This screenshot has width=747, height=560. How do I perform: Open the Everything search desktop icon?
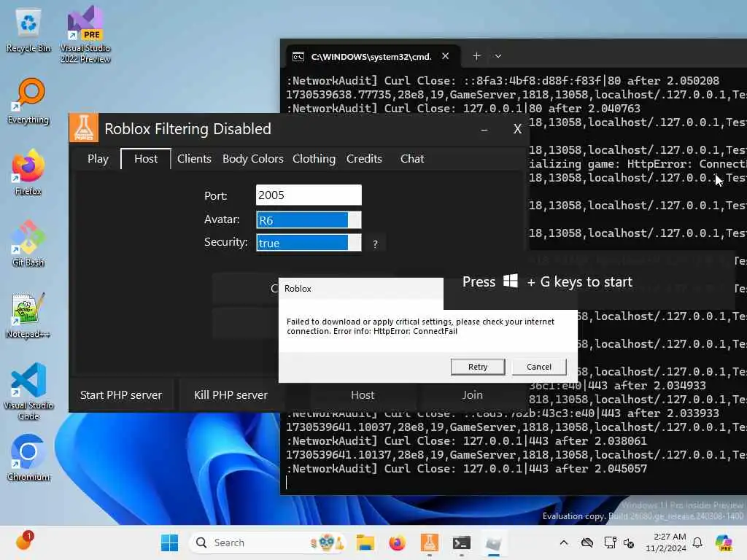pos(28,101)
